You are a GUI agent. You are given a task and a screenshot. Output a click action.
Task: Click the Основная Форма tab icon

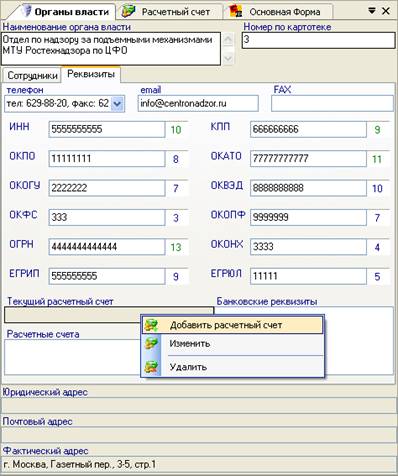pyautogui.click(x=236, y=11)
